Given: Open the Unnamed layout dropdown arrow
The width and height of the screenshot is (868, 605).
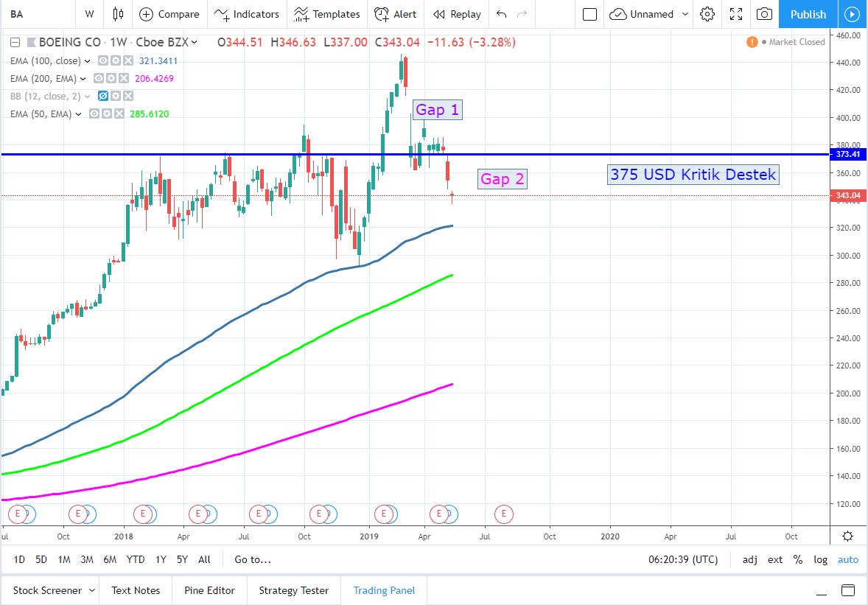Looking at the screenshot, I should tap(685, 15).
